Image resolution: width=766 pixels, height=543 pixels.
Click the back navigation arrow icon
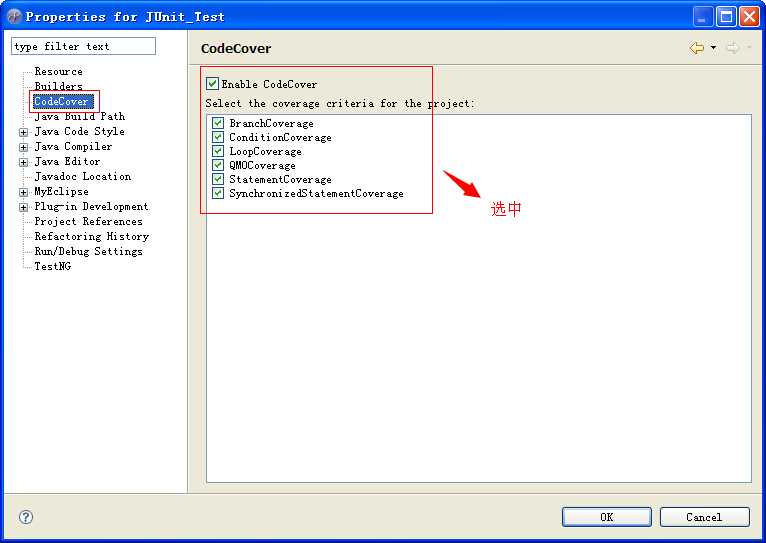pos(697,48)
